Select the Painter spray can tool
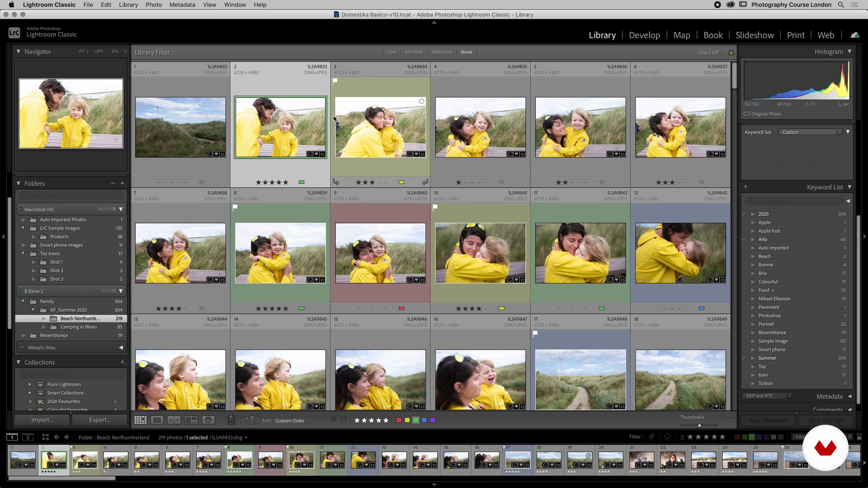868x488 pixels. (x=231, y=420)
